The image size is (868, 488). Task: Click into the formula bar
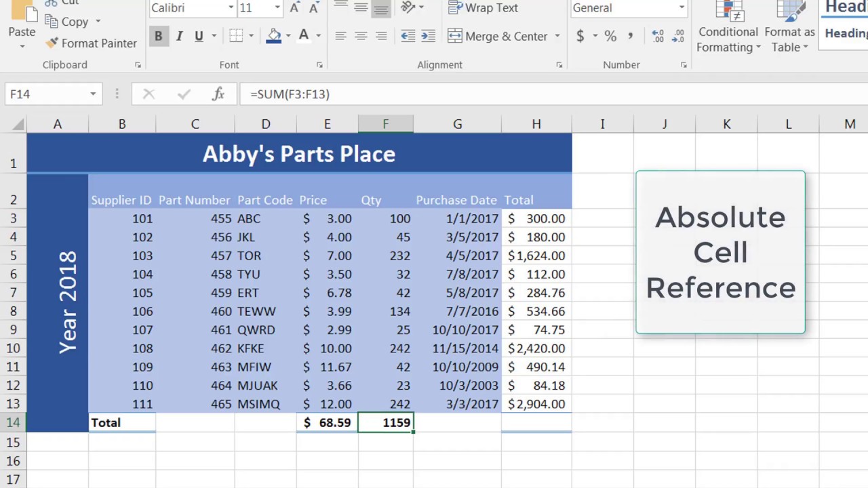click(x=553, y=94)
